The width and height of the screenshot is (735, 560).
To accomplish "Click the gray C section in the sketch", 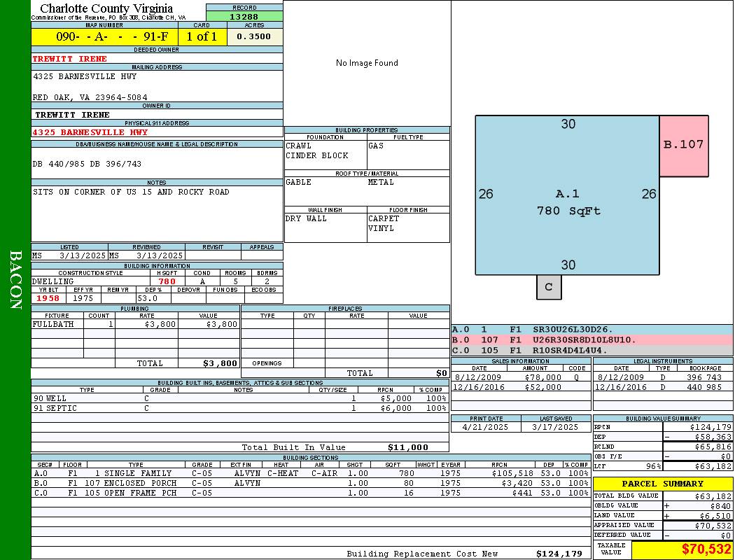I will point(549,287).
